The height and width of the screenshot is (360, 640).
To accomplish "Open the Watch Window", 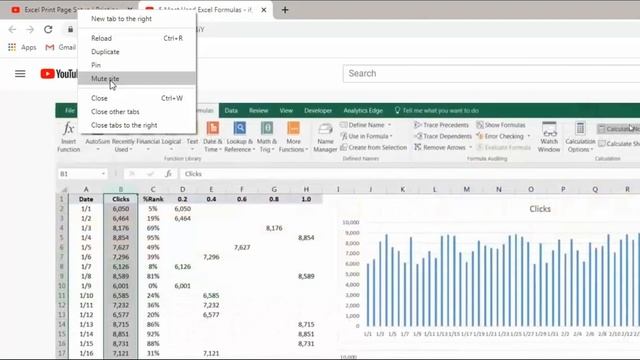I will click(549, 137).
